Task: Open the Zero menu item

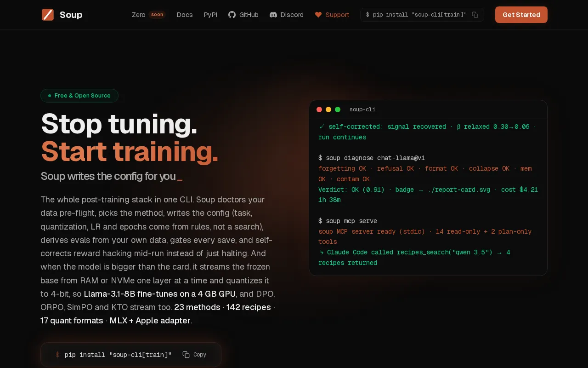Action: pyautogui.click(x=138, y=15)
